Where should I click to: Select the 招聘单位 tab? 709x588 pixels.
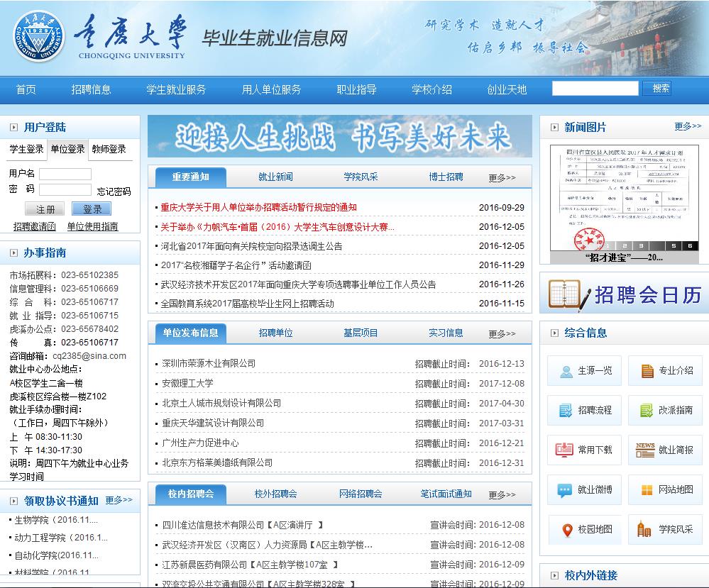275,333
